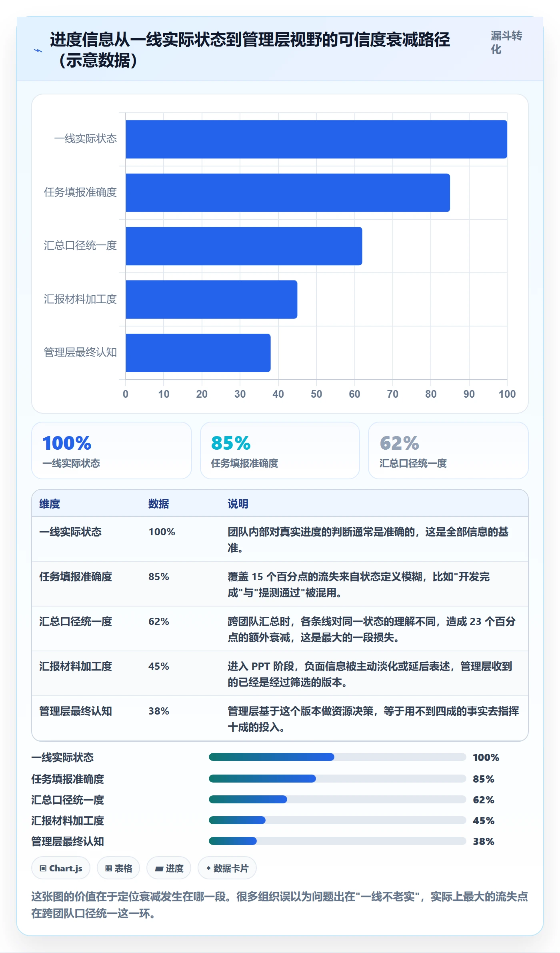560x953 pixels.
Task: Click the 100% value in the table
Action: coord(162,532)
